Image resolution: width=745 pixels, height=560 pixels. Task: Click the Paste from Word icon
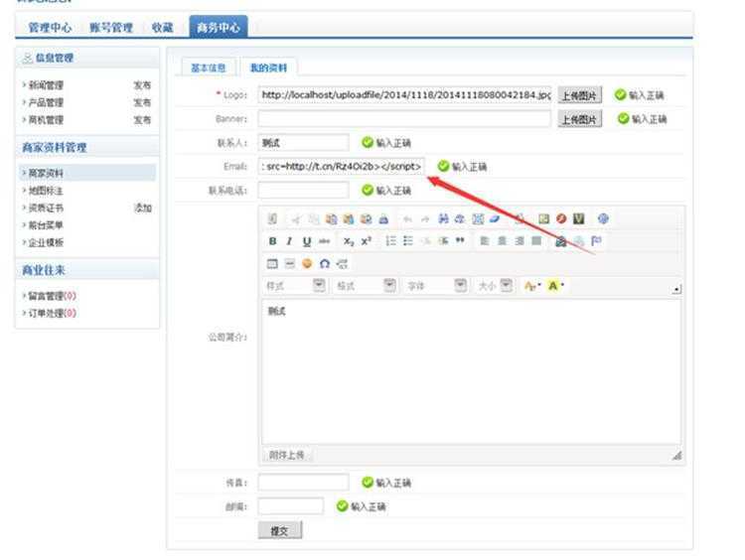(x=366, y=219)
